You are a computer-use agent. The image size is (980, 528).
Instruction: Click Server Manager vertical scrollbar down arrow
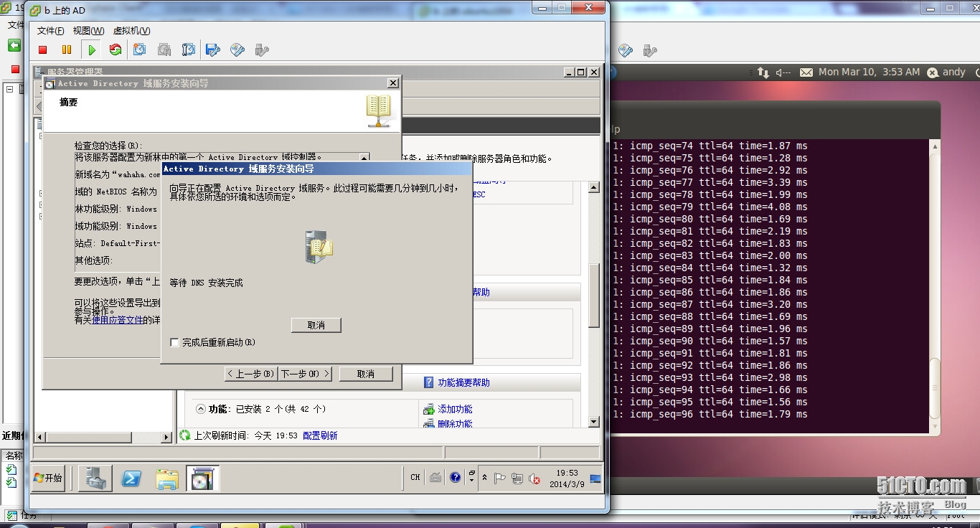point(593,422)
